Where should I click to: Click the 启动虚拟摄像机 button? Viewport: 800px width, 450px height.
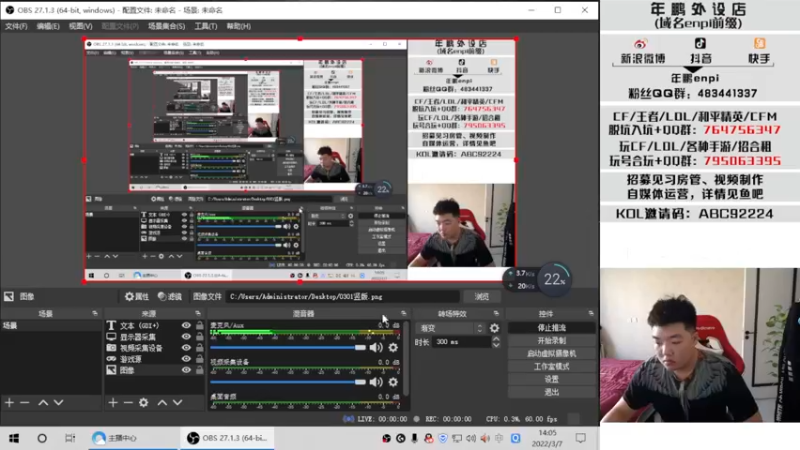click(552, 353)
